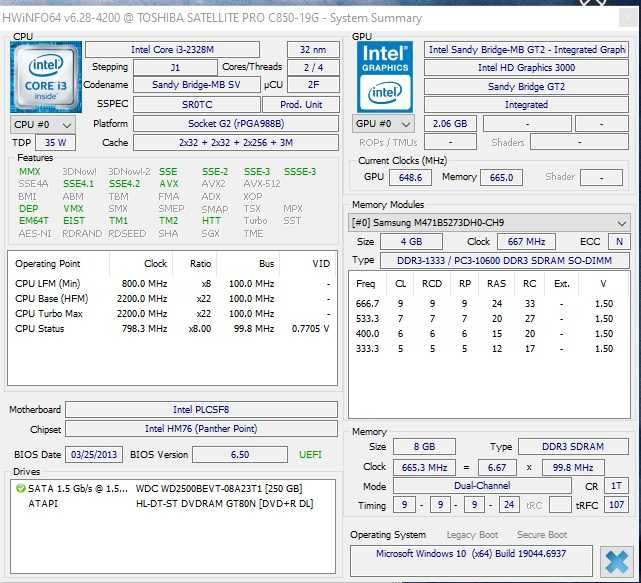Click the SR0TC SSPEC field
641x583 pixels.
197,105
